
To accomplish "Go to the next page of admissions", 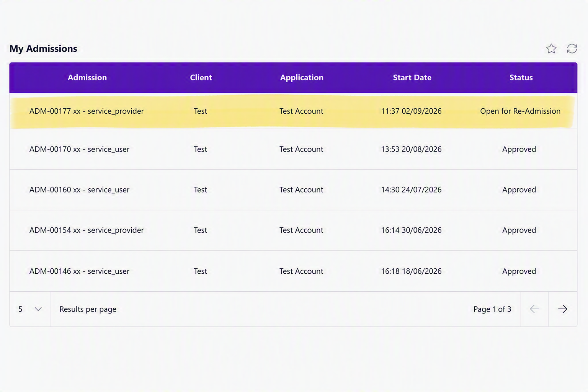I will [x=563, y=309].
